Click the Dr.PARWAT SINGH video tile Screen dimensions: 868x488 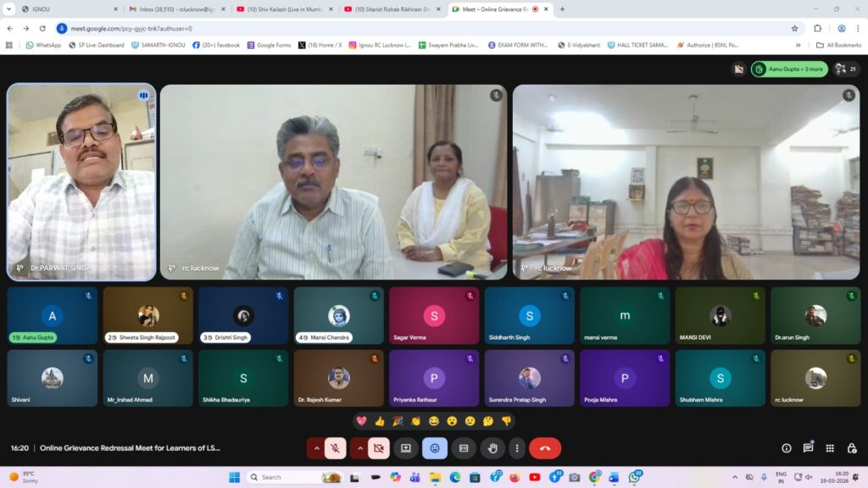[x=81, y=182]
